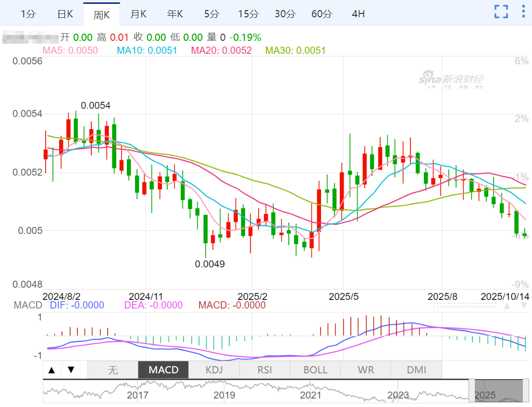
Task: Show the 60分 chart view
Action: (322, 14)
